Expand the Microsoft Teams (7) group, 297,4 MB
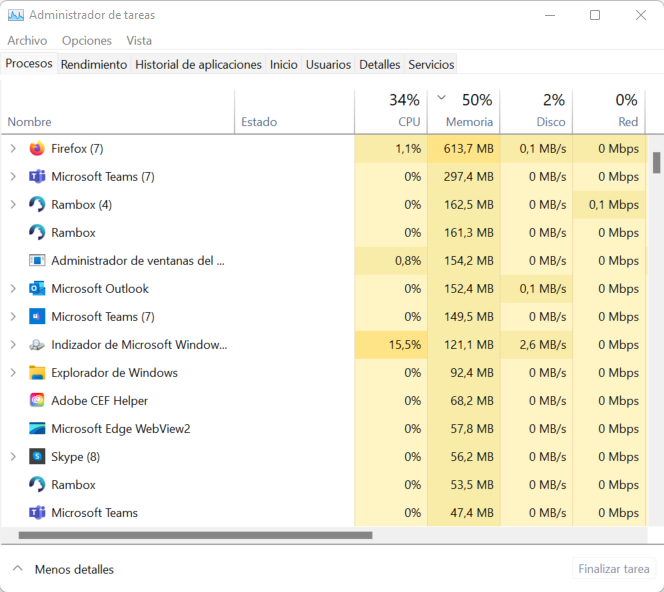This screenshot has height=592, width=664. (13, 177)
